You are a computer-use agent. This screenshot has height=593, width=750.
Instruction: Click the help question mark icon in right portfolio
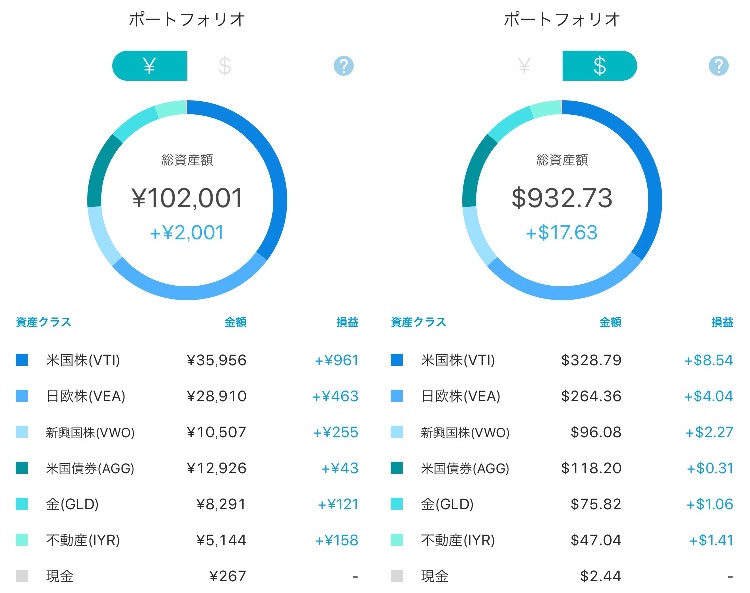click(x=718, y=66)
